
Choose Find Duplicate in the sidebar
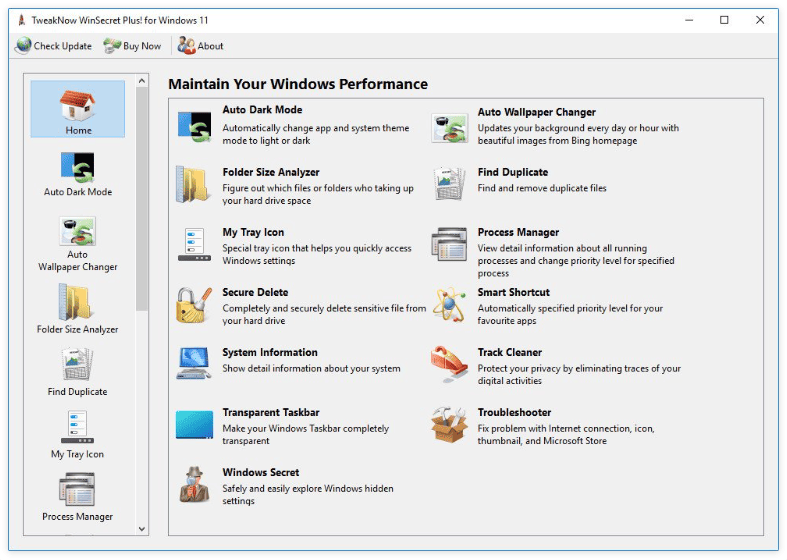[77, 372]
